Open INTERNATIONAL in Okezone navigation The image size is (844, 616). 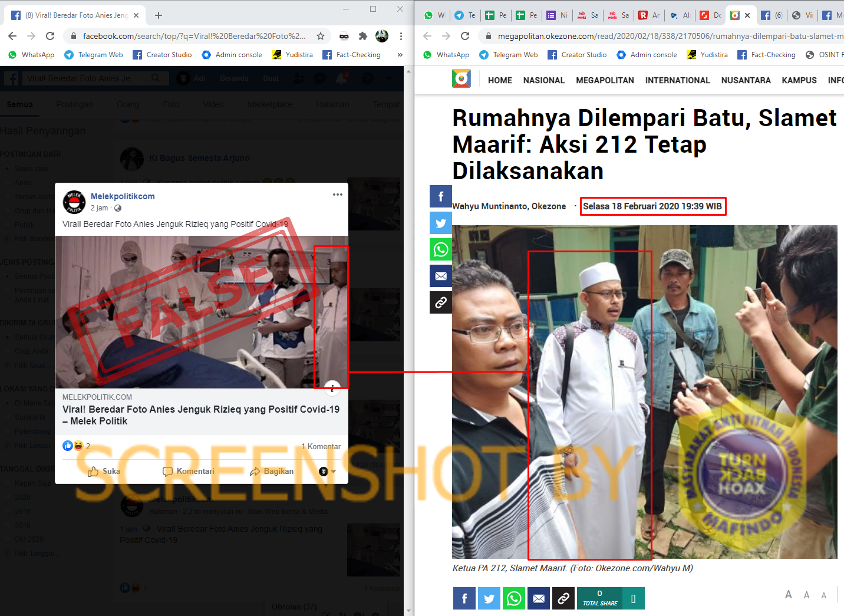(677, 80)
